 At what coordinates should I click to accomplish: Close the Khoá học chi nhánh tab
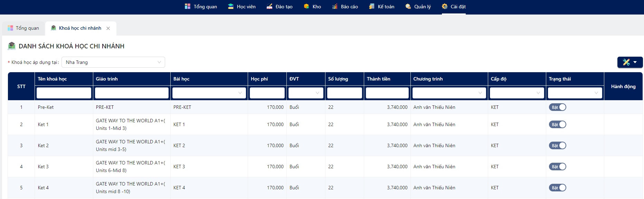(x=108, y=28)
